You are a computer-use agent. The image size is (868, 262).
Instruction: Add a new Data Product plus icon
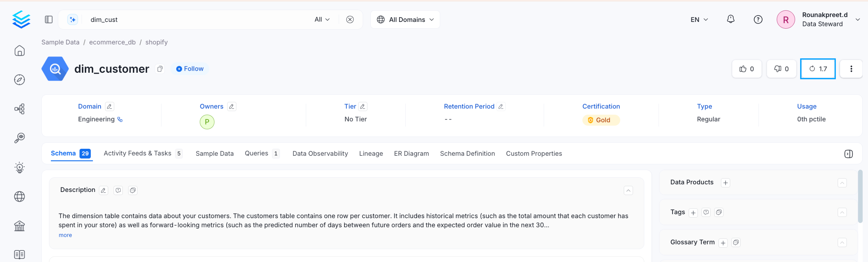point(725,183)
